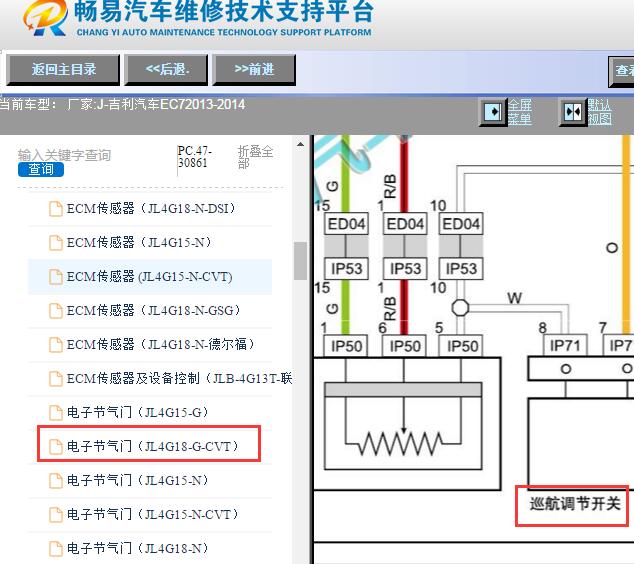The width and height of the screenshot is (634, 564).
Task: Click document icon beside ECM传感器及设备控制
Action: (x=55, y=379)
